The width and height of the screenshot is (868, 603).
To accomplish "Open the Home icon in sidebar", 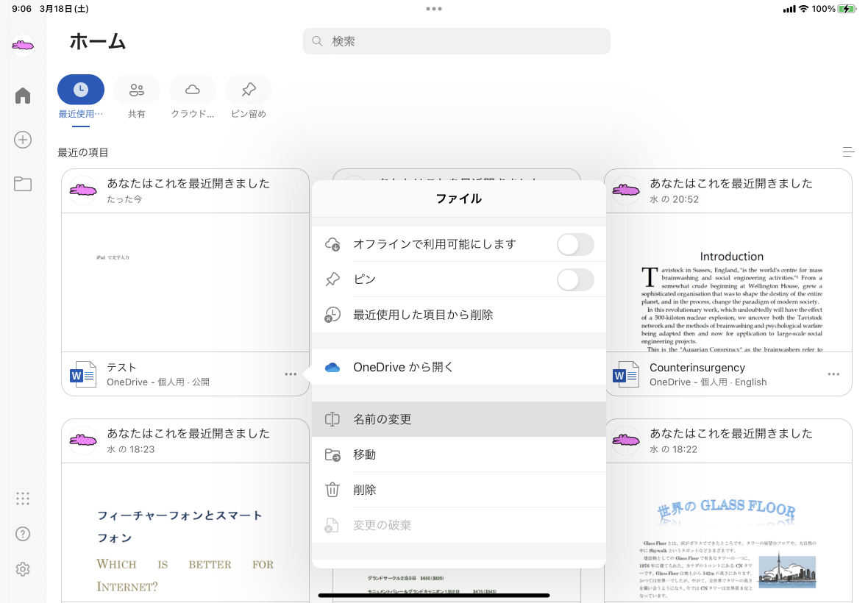I will point(23,96).
